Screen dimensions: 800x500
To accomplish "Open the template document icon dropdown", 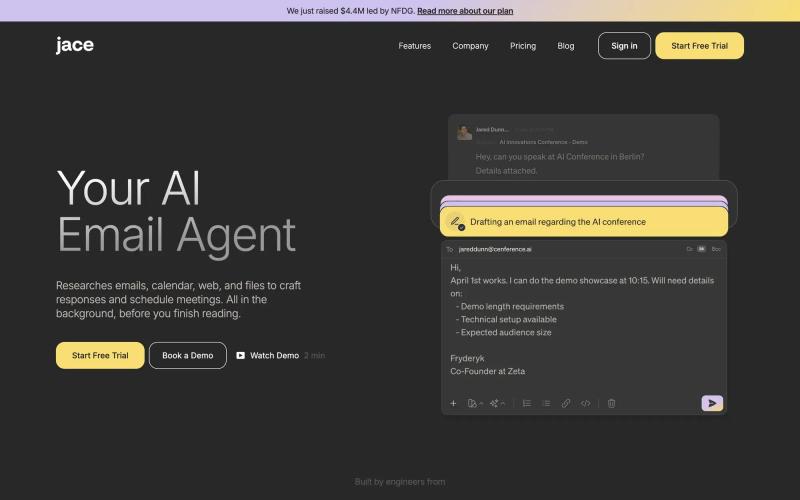I will 475,404.
